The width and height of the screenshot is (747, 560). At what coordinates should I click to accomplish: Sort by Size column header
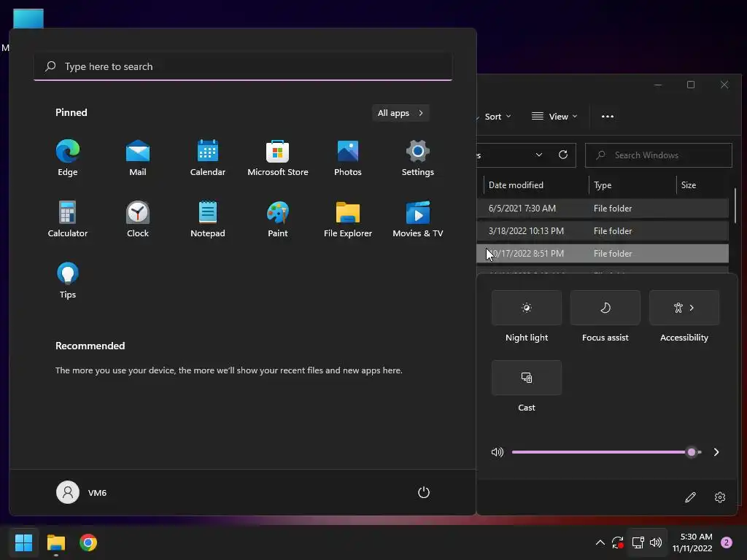[702, 185]
